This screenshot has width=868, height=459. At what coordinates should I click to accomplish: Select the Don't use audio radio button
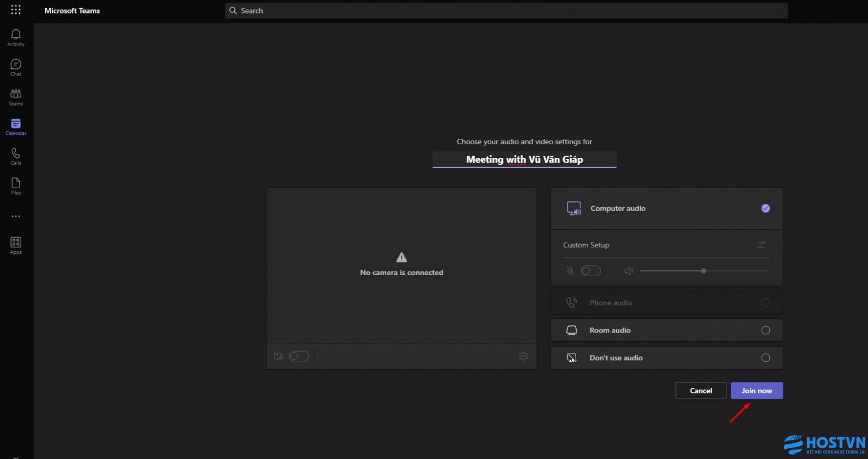tap(765, 358)
